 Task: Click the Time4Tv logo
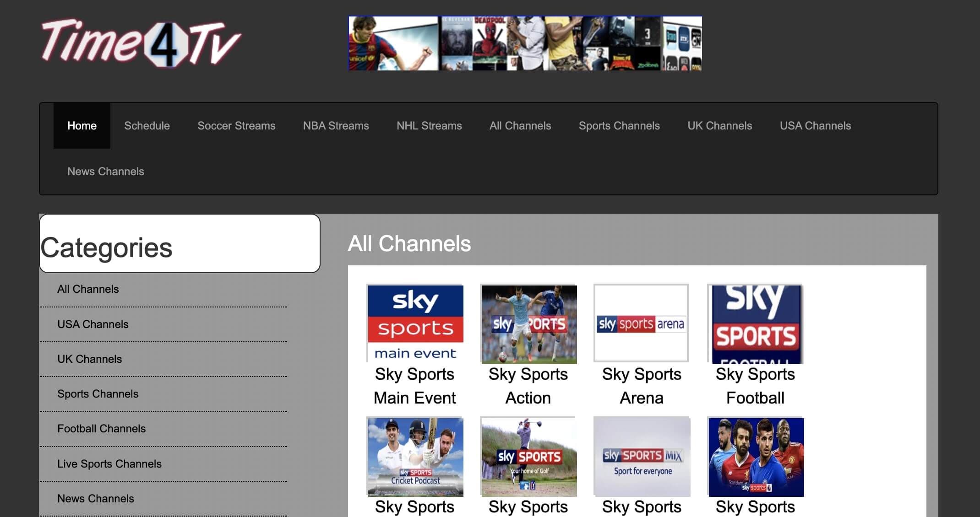[x=140, y=43]
